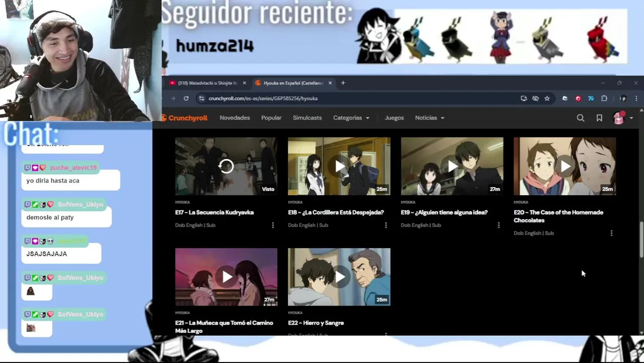This screenshot has height=363, width=644.
Task: Bookmark this page with the star icon
Action: (547, 98)
